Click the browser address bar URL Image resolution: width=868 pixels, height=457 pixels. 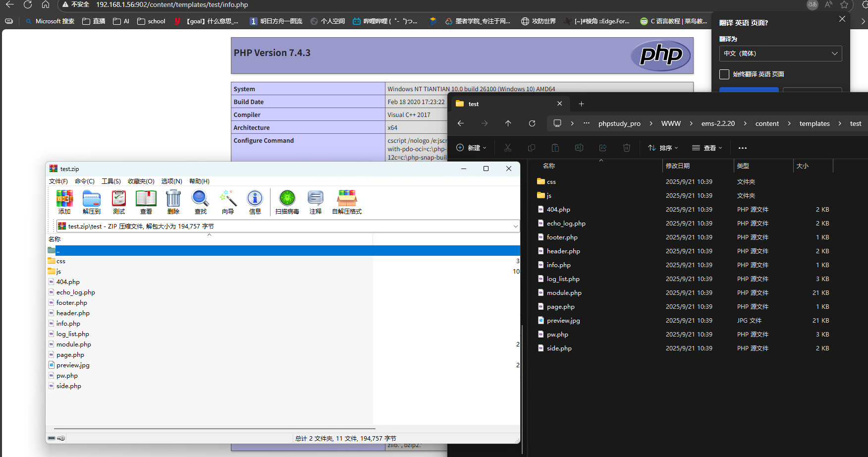tap(172, 5)
